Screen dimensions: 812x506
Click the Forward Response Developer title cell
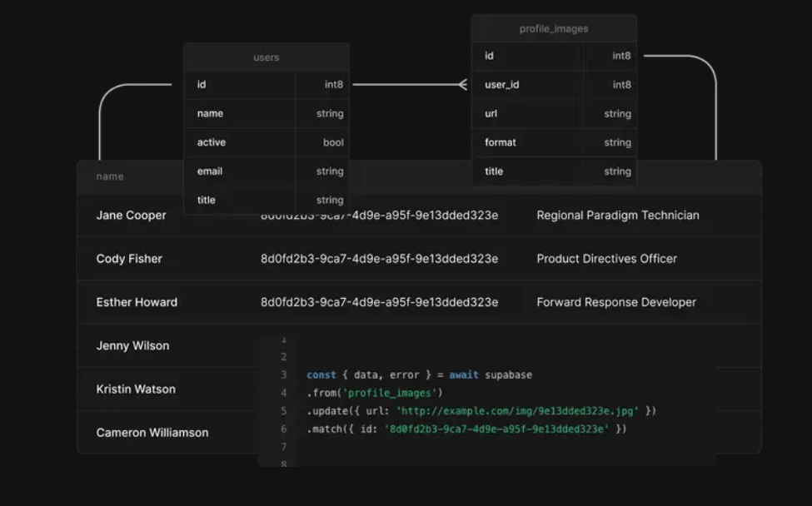615,302
